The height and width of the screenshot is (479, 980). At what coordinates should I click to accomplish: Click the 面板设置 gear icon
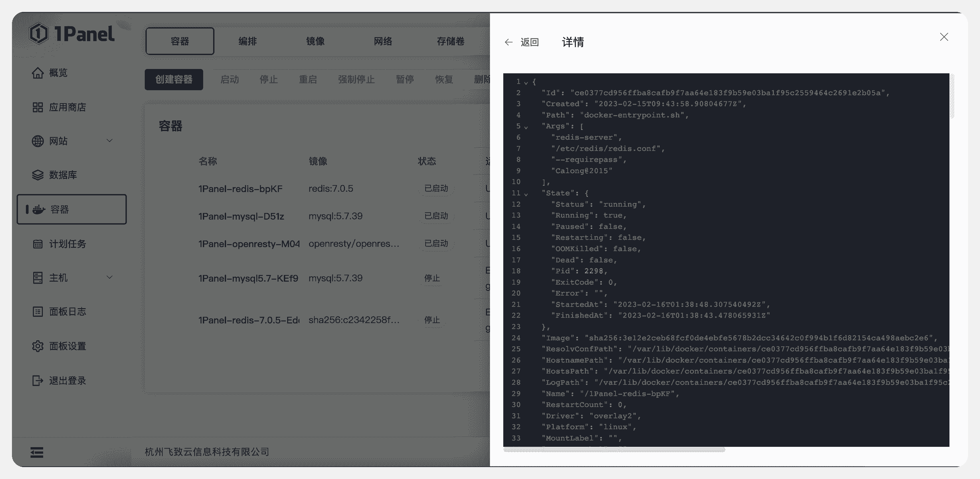click(x=38, y=346)
